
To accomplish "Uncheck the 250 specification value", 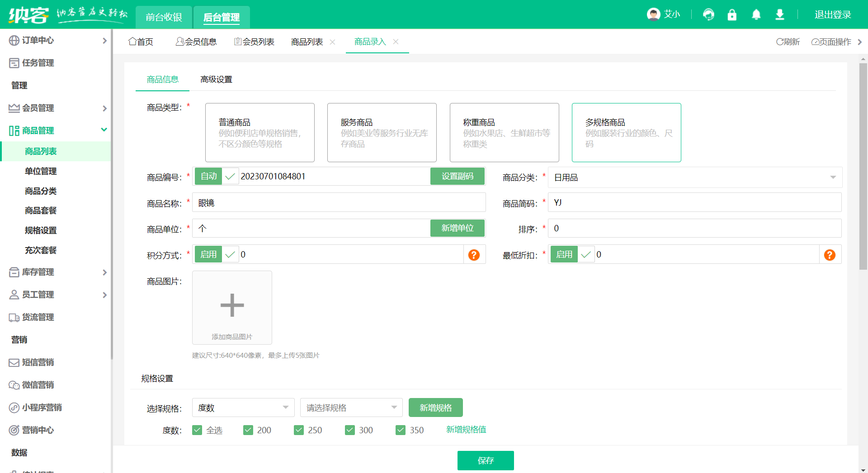I will tap(299, 430).
